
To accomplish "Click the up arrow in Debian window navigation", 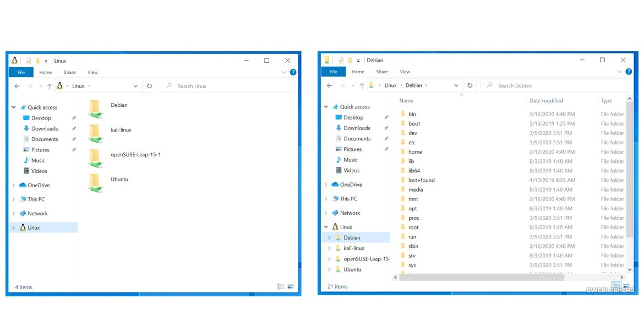I will 362,85.
